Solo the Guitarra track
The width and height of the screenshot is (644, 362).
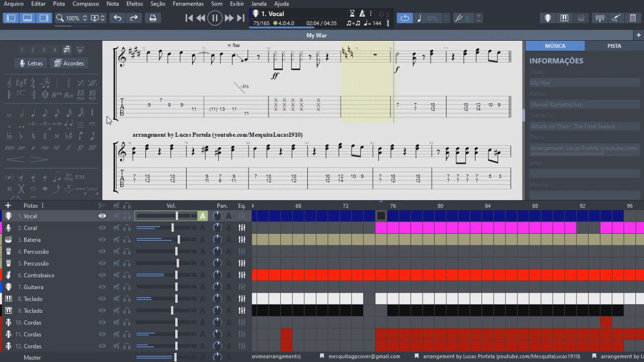(127, 287)
